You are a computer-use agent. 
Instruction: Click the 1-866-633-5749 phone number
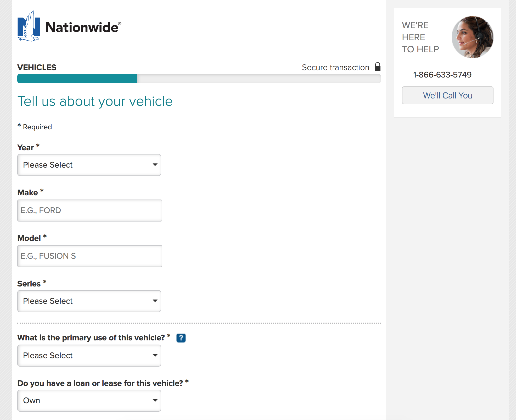coord(442,75)
